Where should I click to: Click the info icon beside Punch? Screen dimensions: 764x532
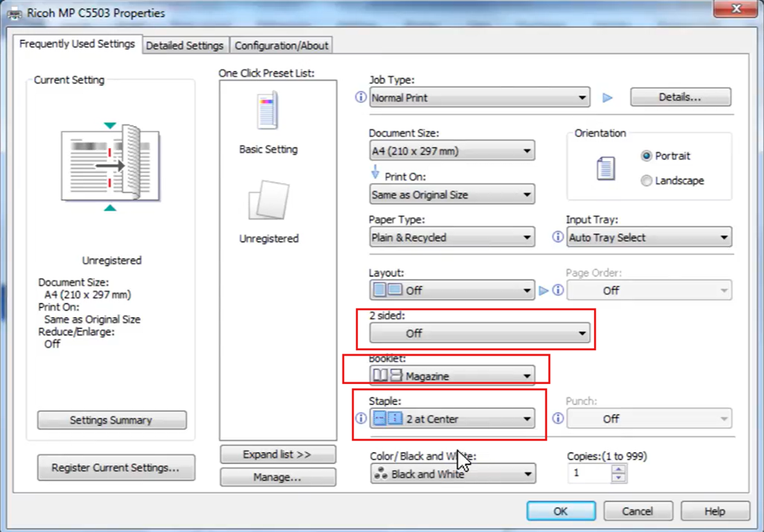pos(558,418)
